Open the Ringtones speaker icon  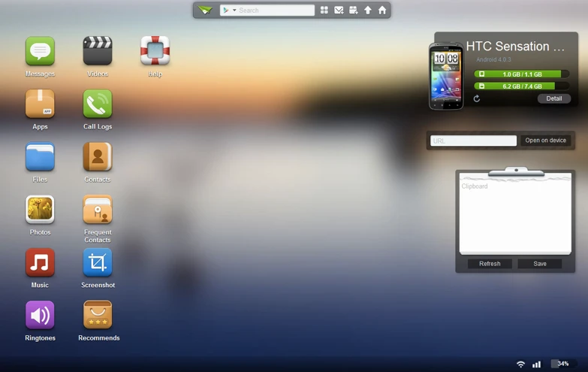(x=40, y=316)
